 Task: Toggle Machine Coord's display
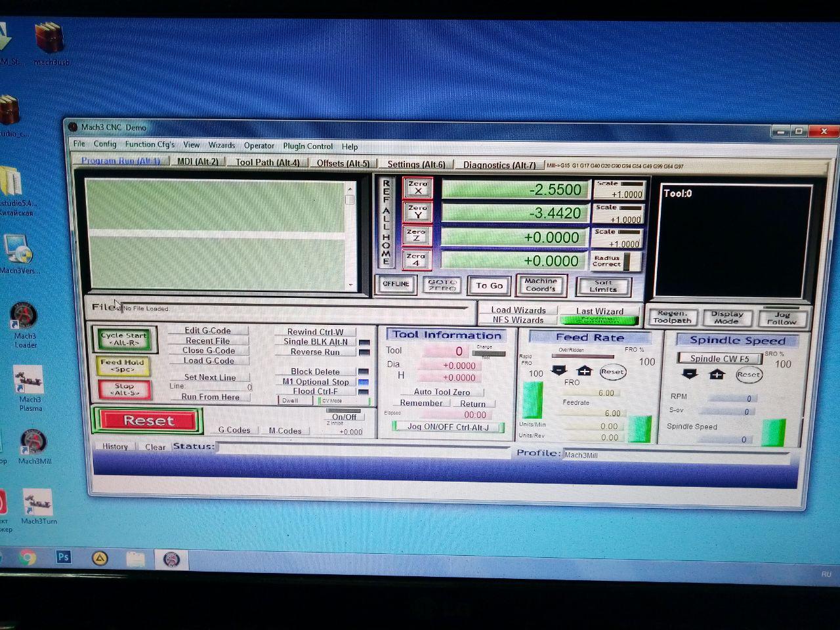coord(540,285)
